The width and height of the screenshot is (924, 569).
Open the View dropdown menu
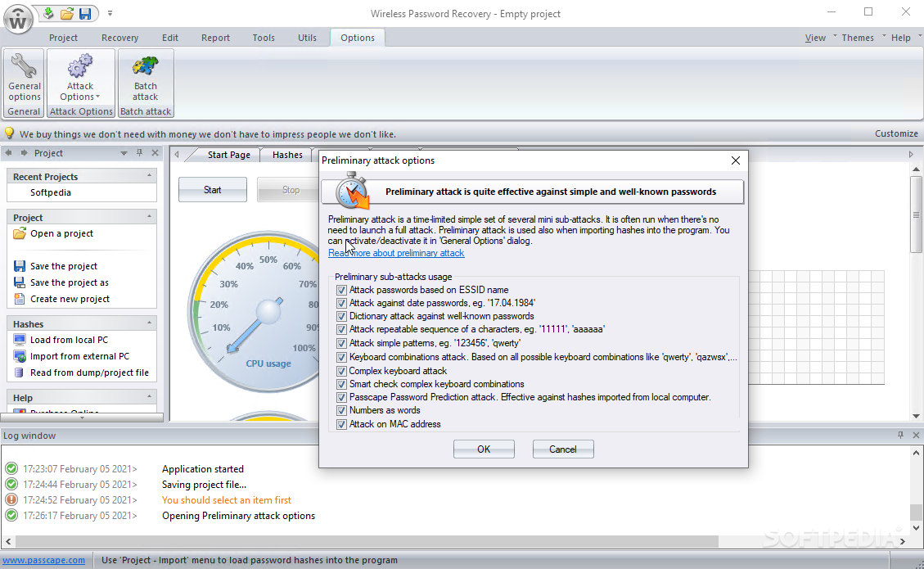[816, 38]
